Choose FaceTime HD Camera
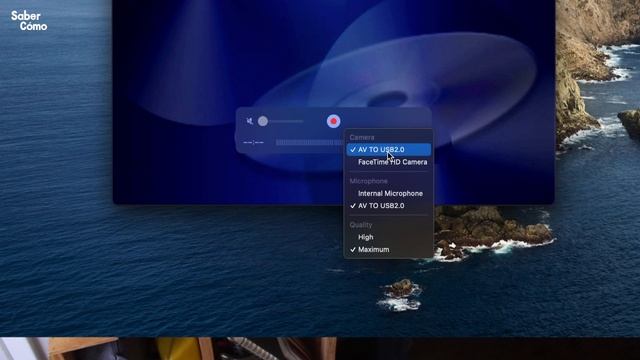This screenshot has width=640, height=360. (389, 162)
